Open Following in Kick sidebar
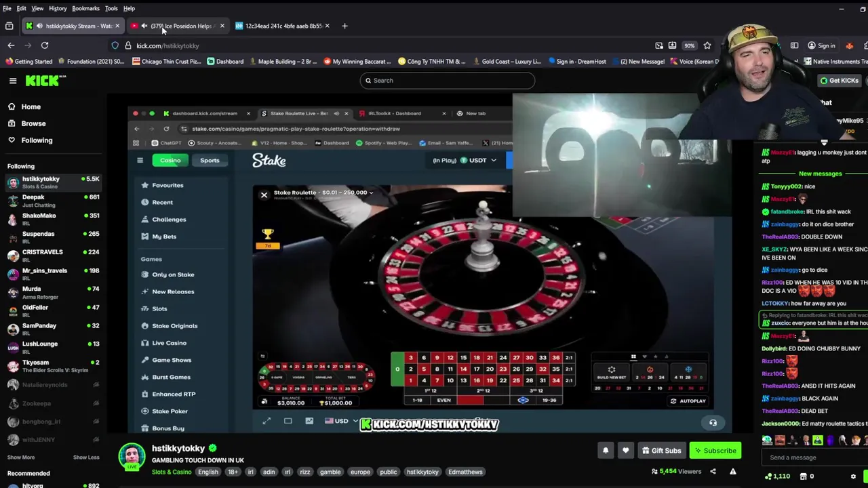 click(x=37, y=140)
